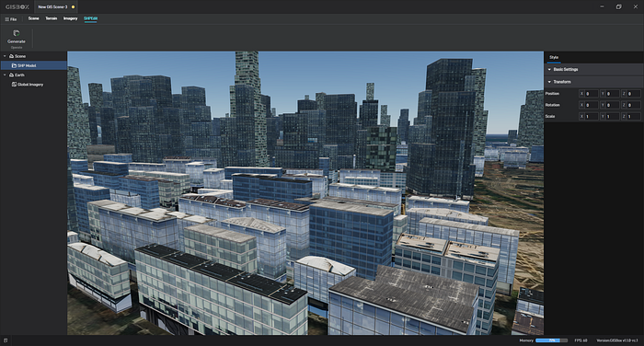Image resolution: width=644 pixels, height=346 pixels.
Task: Select the SHP Model tree item
Action: 34,65
